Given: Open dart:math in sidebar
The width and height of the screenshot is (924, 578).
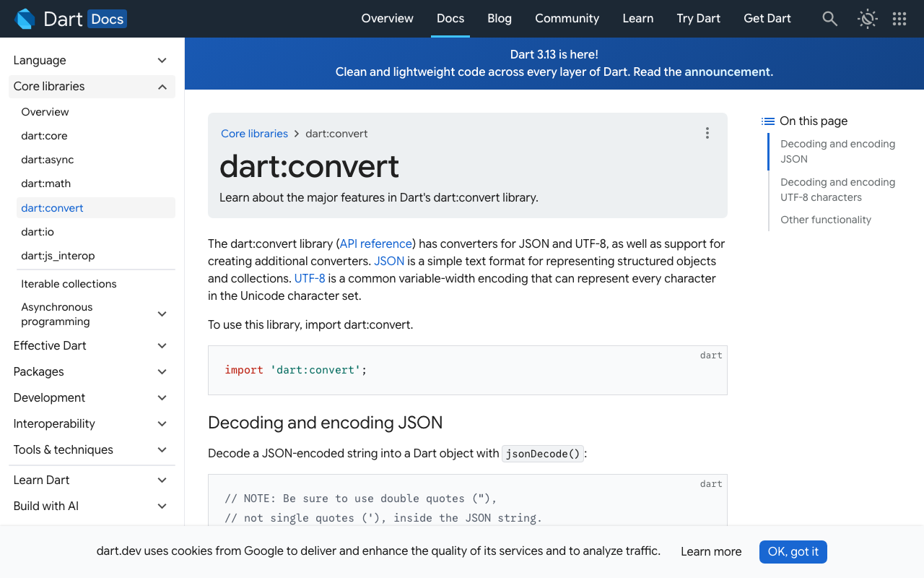Looking at the screenshot, I should pos(96,184).
